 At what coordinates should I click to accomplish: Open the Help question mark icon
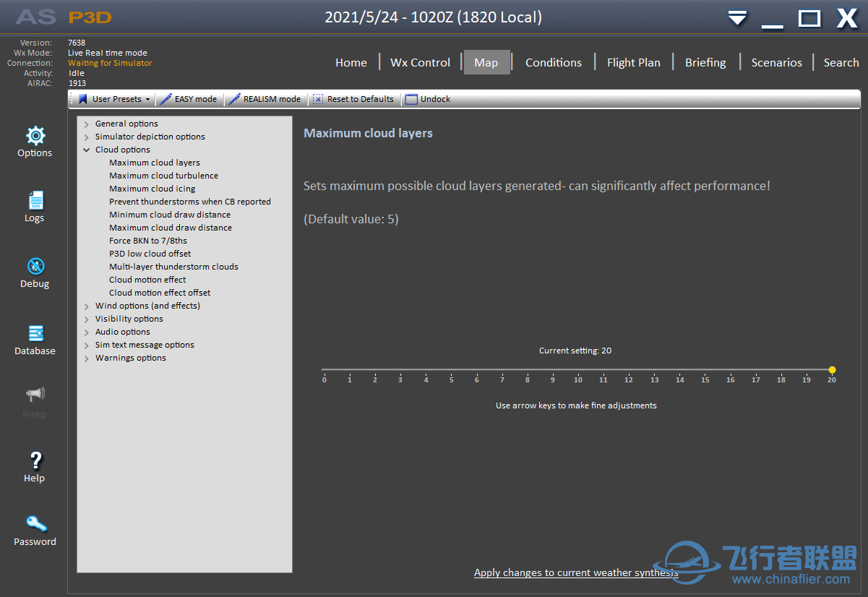click(35, 460)
